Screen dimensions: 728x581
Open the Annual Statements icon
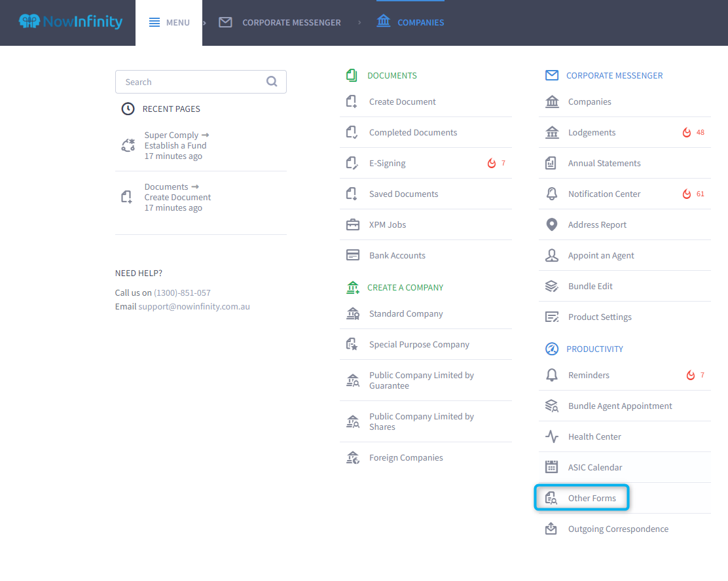point(551,164)
